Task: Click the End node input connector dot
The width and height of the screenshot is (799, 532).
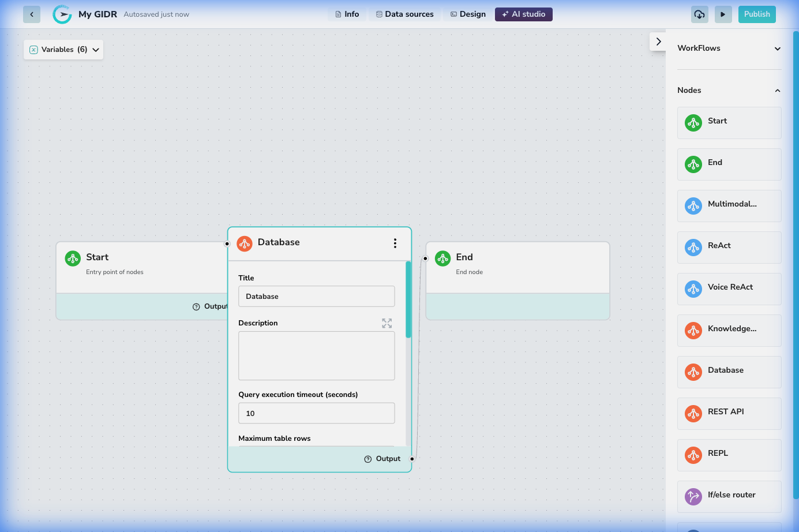Action: tap(426, 258)
